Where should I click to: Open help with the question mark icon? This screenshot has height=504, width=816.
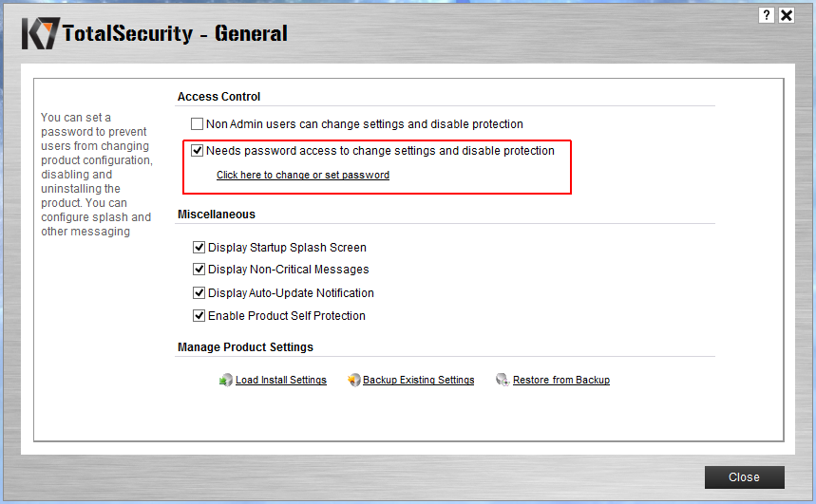tap(767, 15)
